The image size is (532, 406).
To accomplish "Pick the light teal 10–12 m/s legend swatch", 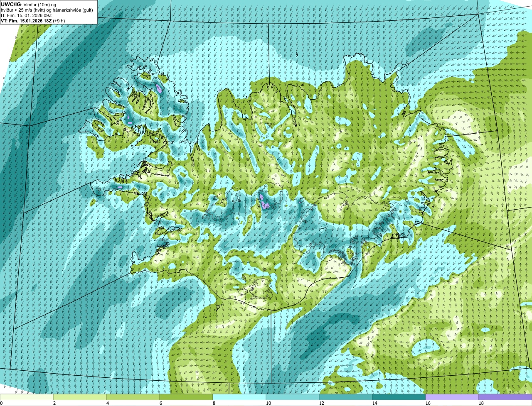I will [293, 397].
